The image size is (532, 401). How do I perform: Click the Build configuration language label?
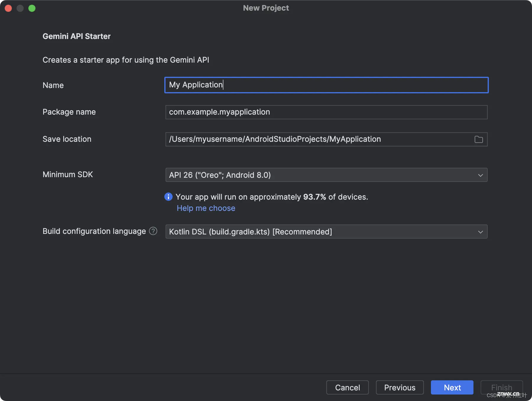(94, 231)
